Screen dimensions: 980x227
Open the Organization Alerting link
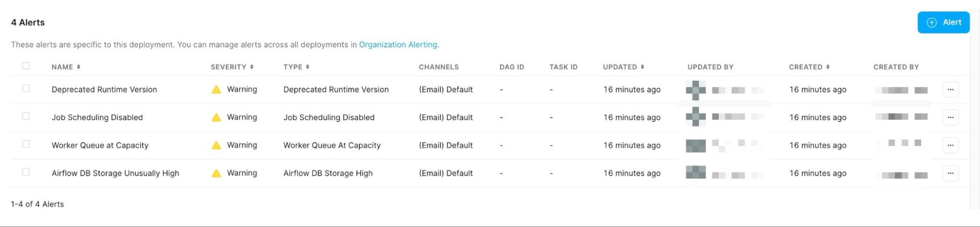coord(398,45)
